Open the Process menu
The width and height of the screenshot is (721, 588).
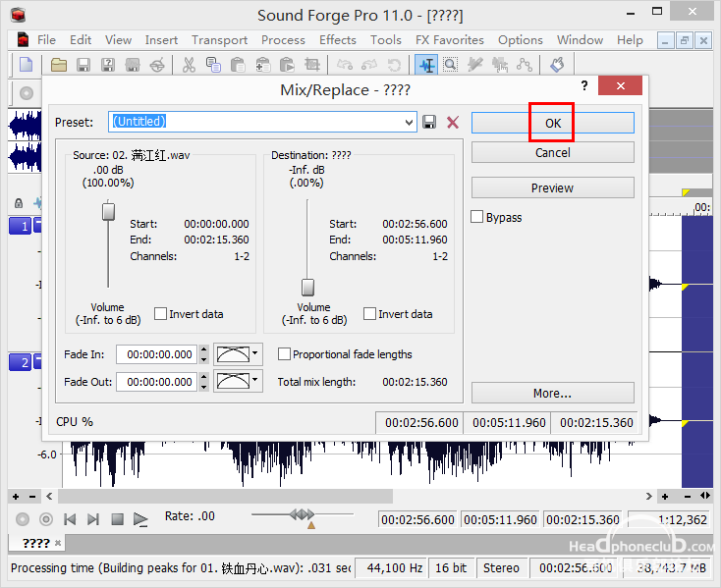click(283, 40)
